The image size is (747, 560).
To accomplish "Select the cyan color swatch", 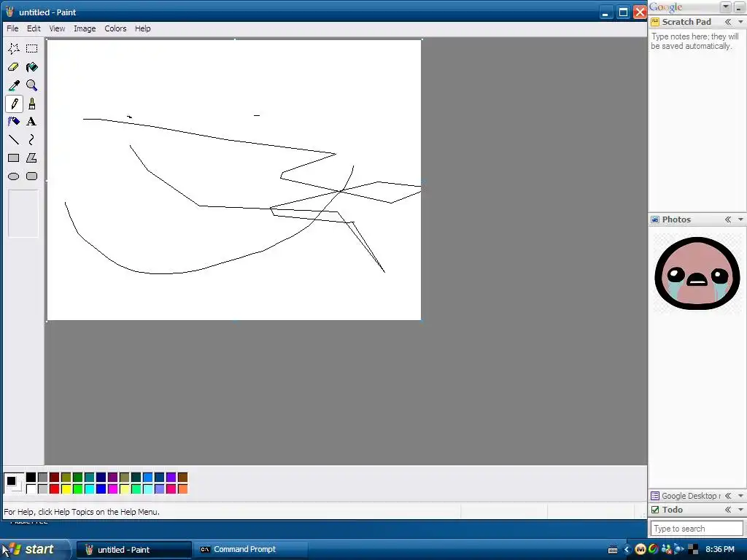I will pos(90,489).
